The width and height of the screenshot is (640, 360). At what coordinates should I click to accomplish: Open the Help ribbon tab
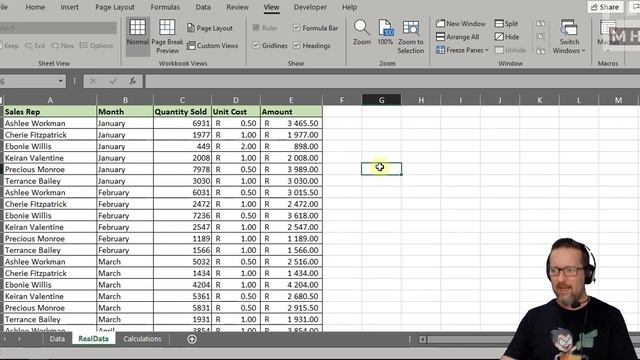tap(349, 7)
